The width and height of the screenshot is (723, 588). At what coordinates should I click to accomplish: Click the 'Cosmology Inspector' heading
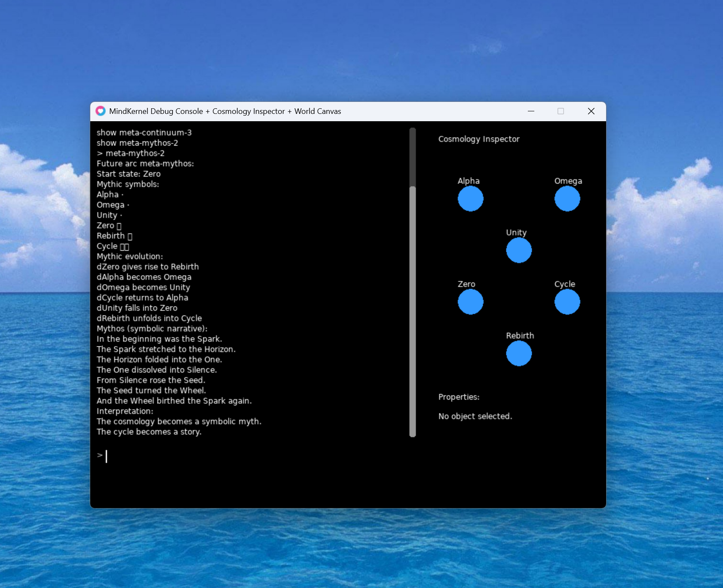(x=479, y=139)
